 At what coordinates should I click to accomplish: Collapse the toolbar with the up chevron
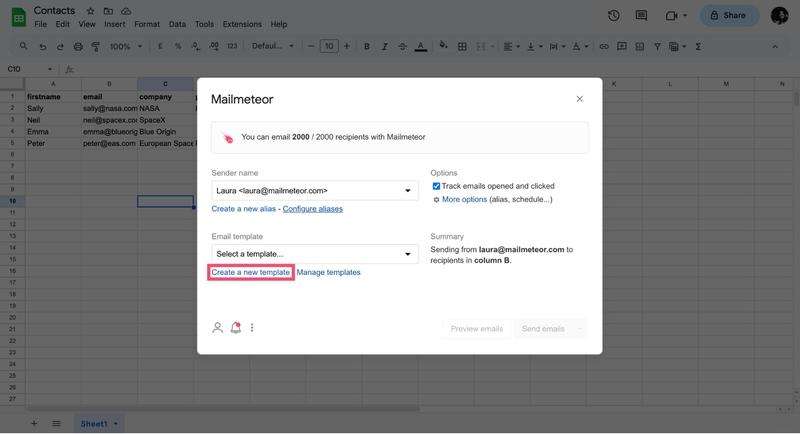click(775, 46)
